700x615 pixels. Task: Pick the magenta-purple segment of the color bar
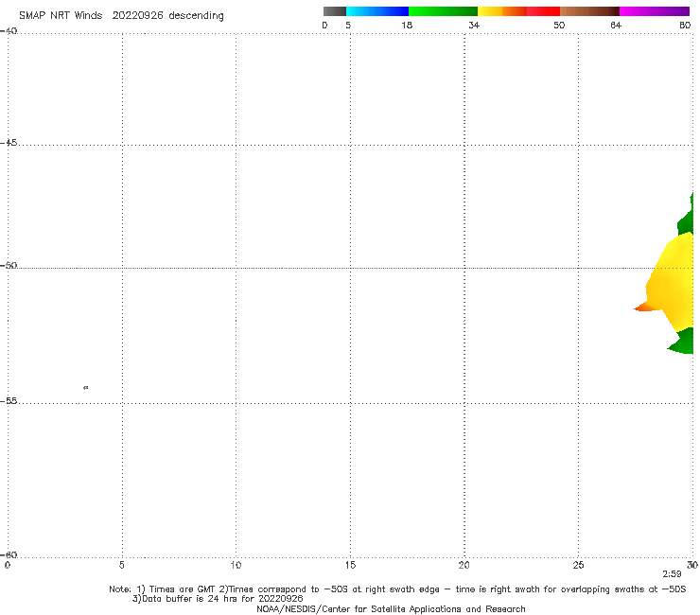click(x=655, y=11)
